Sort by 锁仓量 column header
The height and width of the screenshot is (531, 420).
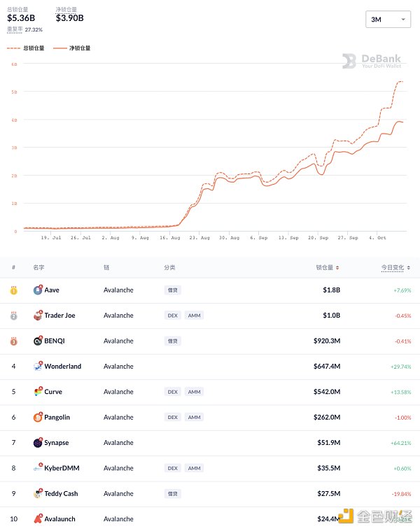[x=328, y=267]
